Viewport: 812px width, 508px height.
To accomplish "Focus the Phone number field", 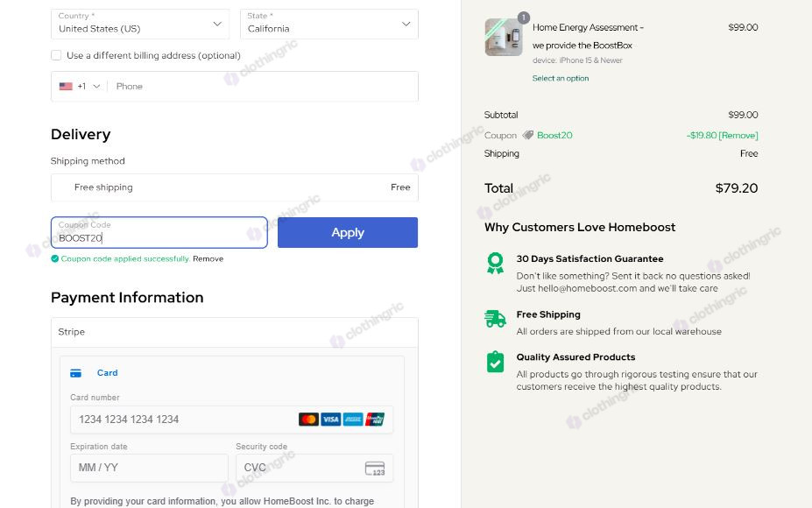I will (x=262, y=87).
